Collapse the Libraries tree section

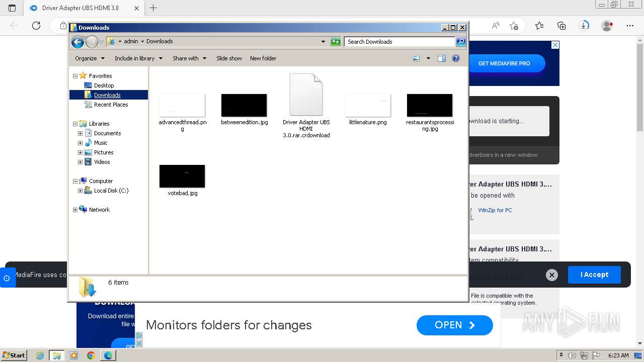point(75,124)
